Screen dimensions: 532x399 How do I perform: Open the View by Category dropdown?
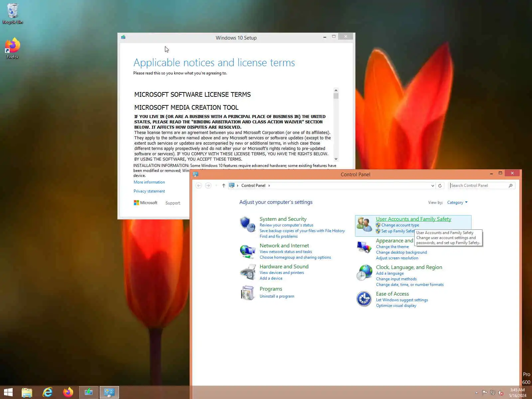click(457, 202)
